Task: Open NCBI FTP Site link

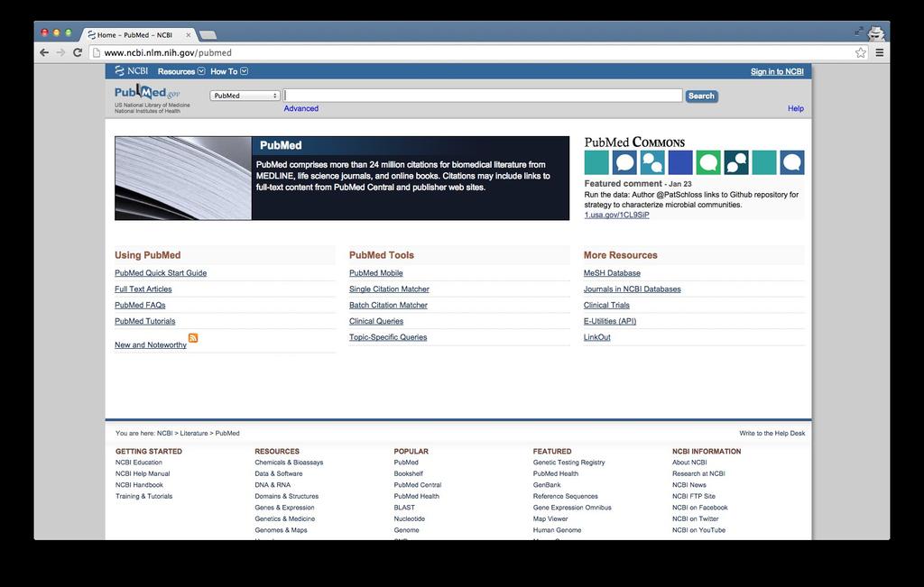Action: [x=694, y=496]
